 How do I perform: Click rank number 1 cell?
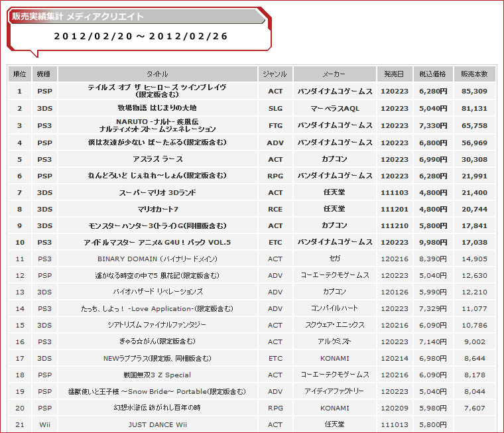20,92
